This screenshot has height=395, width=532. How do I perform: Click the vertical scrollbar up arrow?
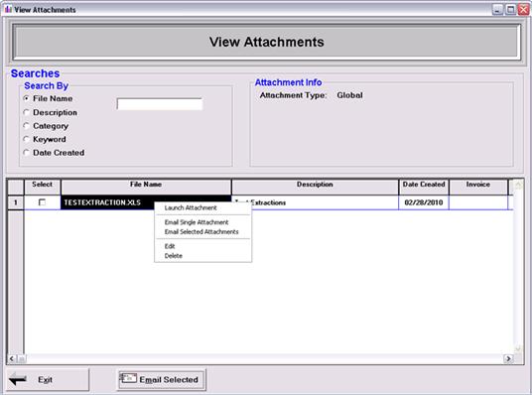tap(518, 185)
